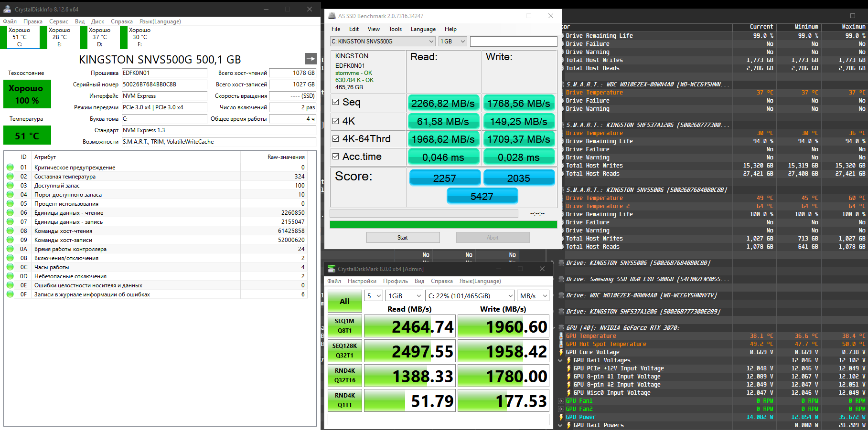Image resolution: width=868 pixels, height=430 pixels.
Task: Click the CrystalDiskMark title bar app icon
Action: (331, 269)
